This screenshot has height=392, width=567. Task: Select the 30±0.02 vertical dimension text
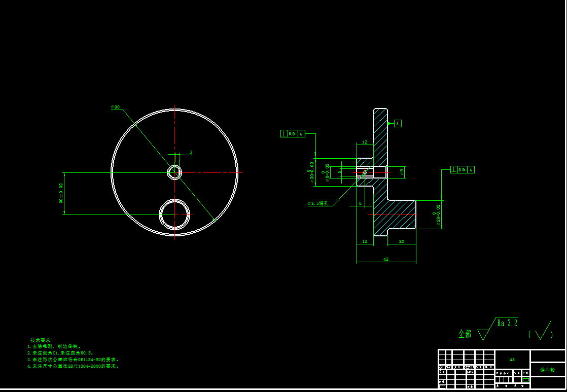61,193
